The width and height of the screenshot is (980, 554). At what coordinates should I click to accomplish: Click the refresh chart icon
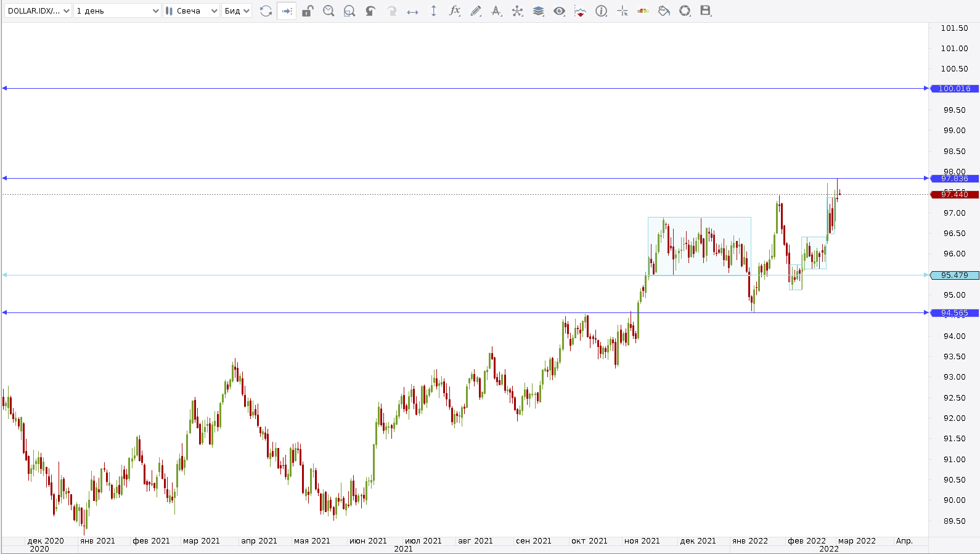pos(266,11)
